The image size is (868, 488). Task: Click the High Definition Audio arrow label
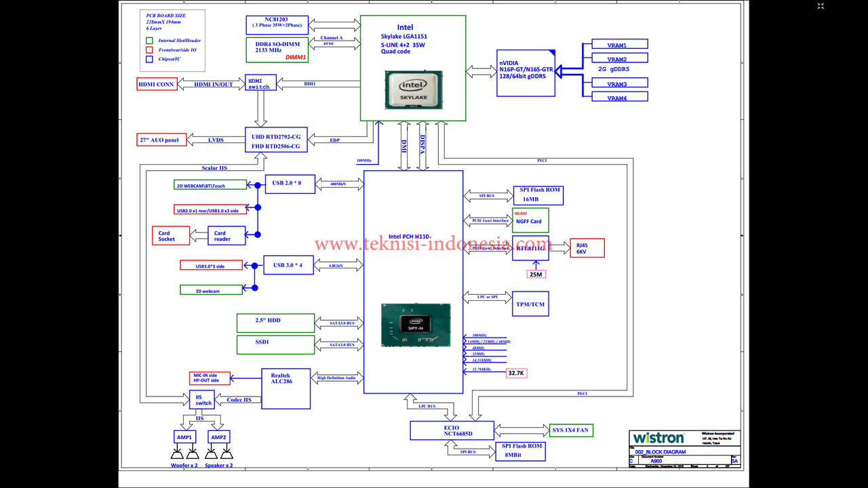point(336,378)
